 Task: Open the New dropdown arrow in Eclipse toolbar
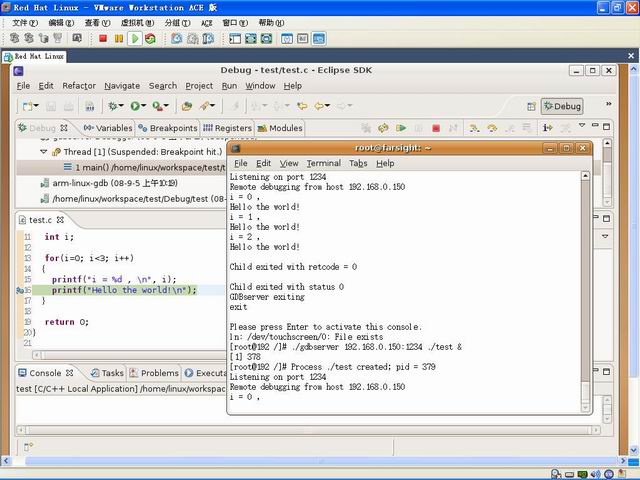click(36, 106)
